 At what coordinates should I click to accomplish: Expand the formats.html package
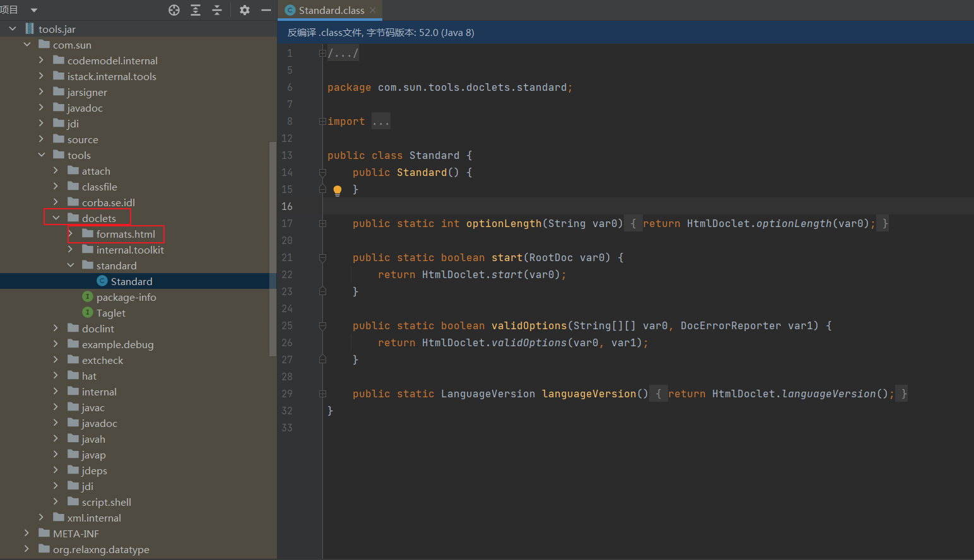coord(71,234)
